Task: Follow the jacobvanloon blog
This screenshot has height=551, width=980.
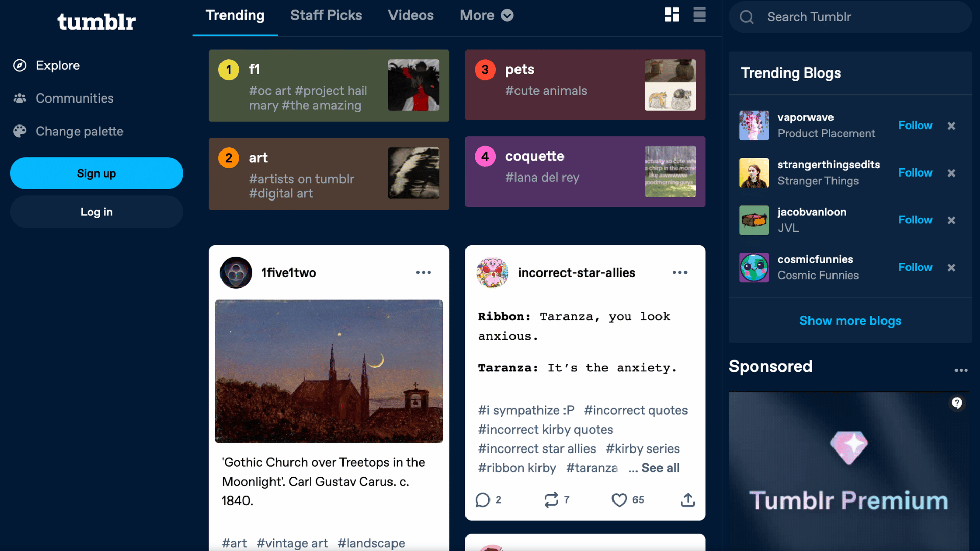Action: point(915,220)
